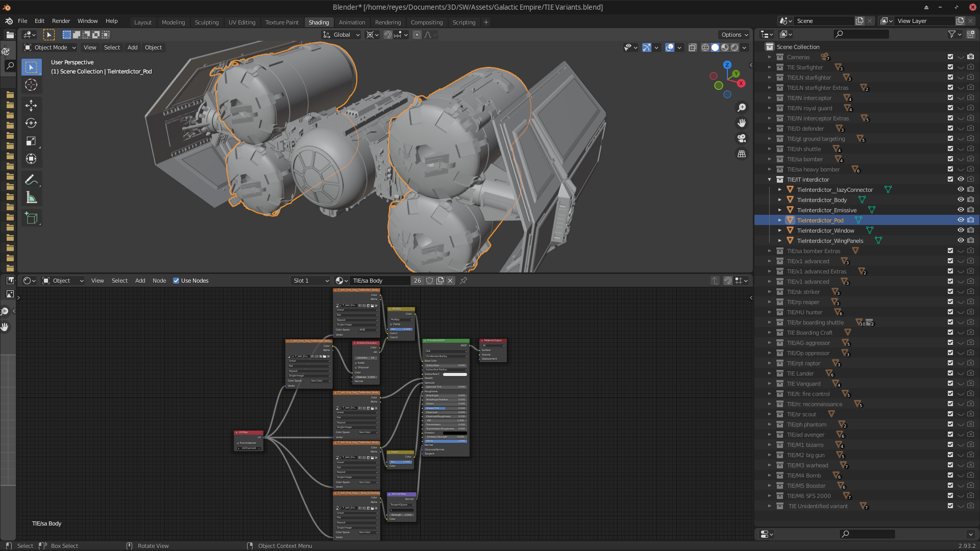Switch viewport to rendered shading
This screenshot has width=980, height=551.
tap(734, 47)
